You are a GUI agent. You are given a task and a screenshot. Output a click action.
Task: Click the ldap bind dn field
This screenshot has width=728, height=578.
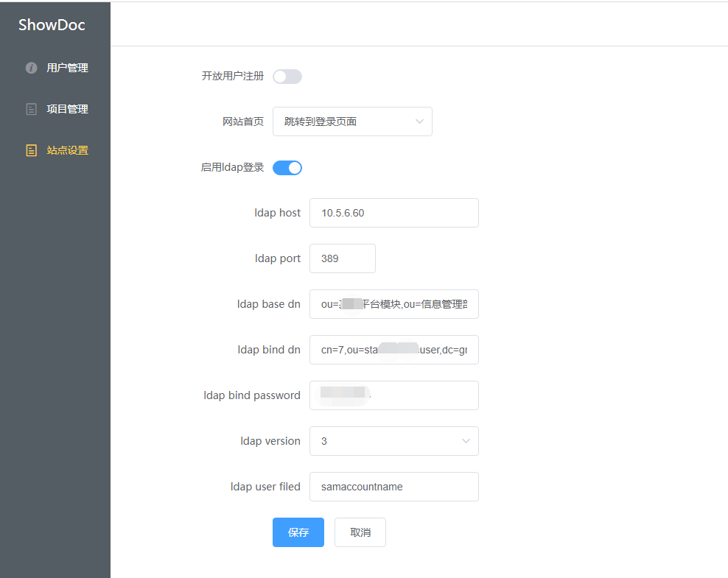[x=394, y=349]
